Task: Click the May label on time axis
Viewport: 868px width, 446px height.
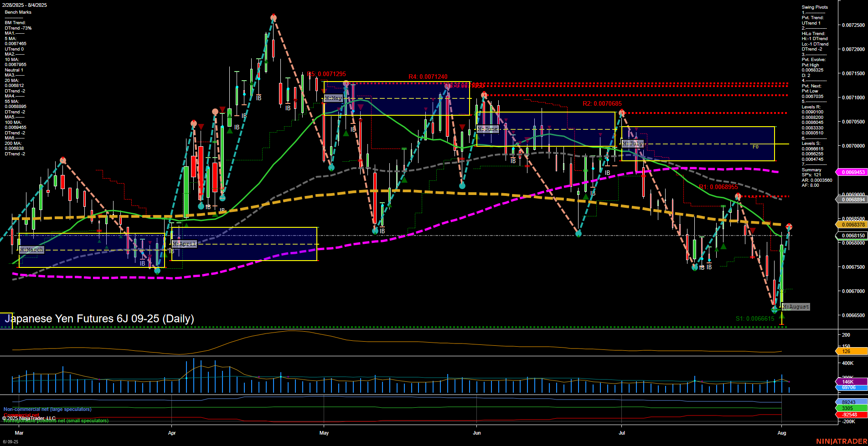Action: point(324,433)
